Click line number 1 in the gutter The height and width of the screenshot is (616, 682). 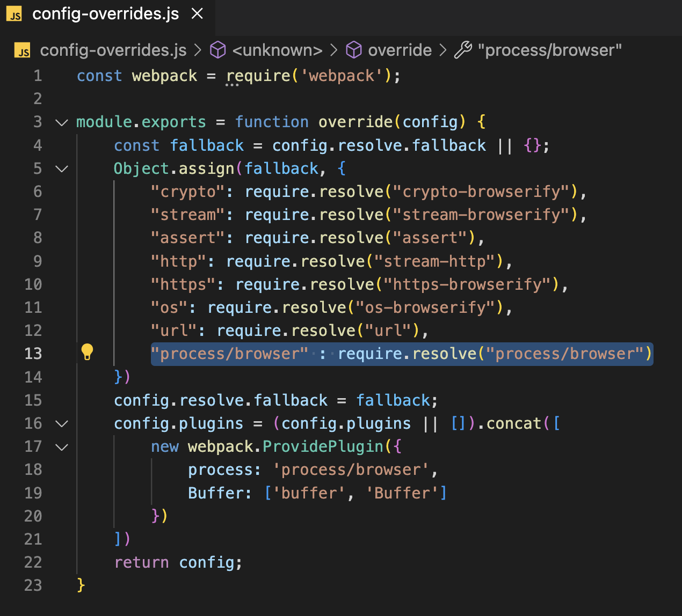pos(38,76)
